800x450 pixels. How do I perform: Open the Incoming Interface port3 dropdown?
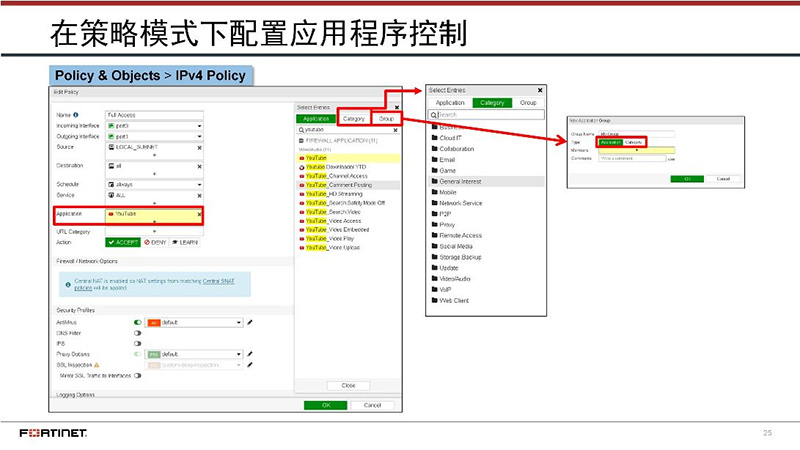pos(154,126)
